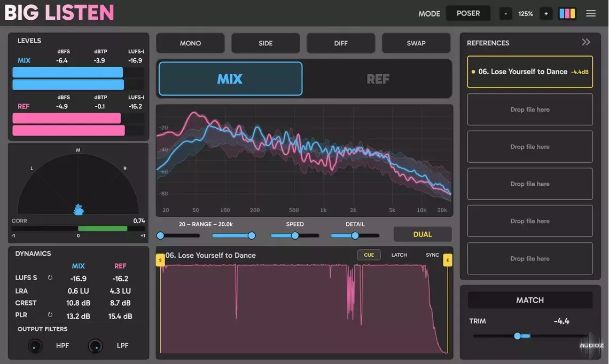Toggle SWAP button
The width and height of the screenshot is (609, 364).
416,43
